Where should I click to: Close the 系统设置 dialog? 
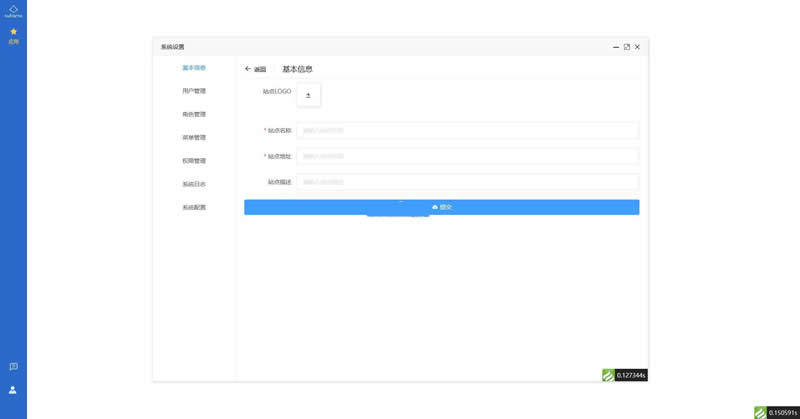pos(637,47)
